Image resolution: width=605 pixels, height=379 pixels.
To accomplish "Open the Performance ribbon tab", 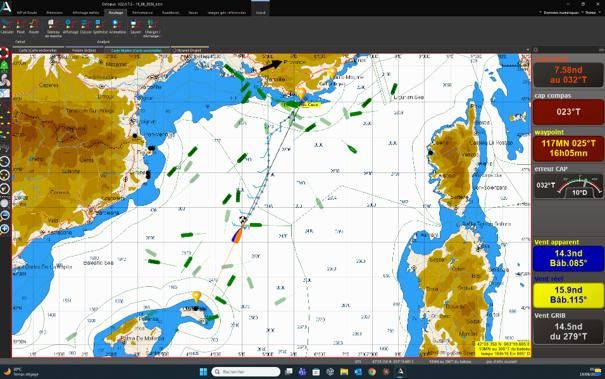I will (x=142, y=13).
